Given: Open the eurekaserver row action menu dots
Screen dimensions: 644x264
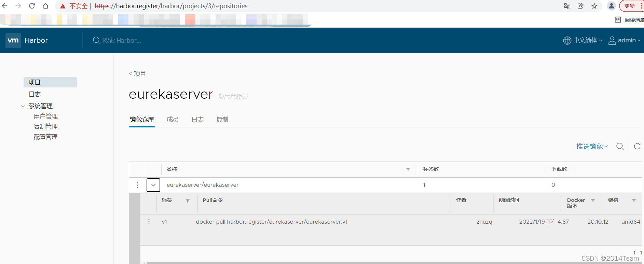Looking at the screenshot, I should click(138, 185).
